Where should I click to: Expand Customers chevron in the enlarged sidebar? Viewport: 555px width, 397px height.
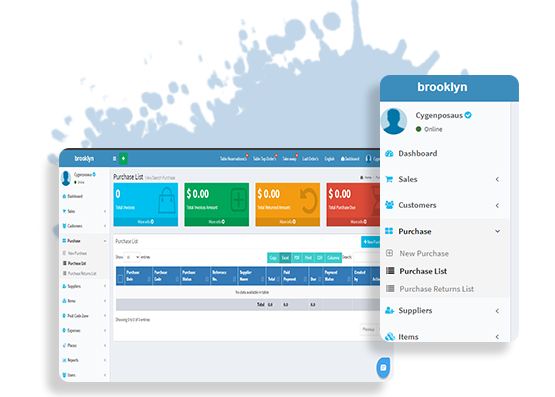point(497,205)
